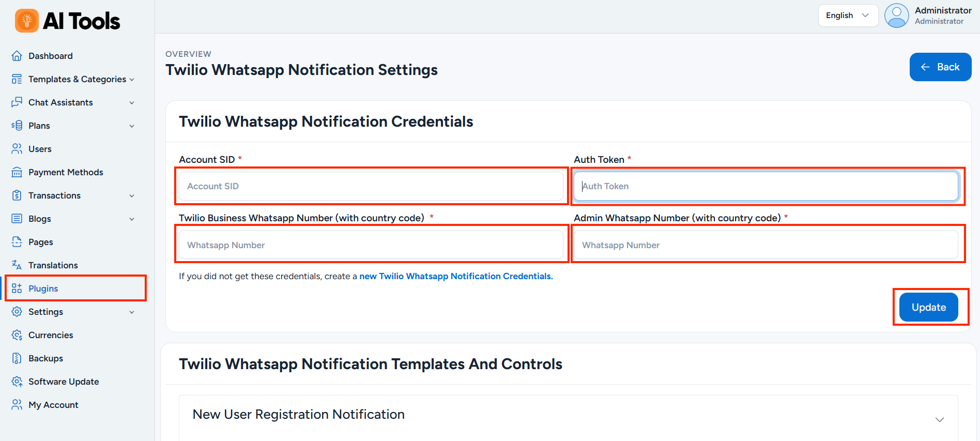The width and height of the screenshot is (980, 441).
Task: Click the Chat Assistants speech bubble icon
Action: tap(17, 102)
